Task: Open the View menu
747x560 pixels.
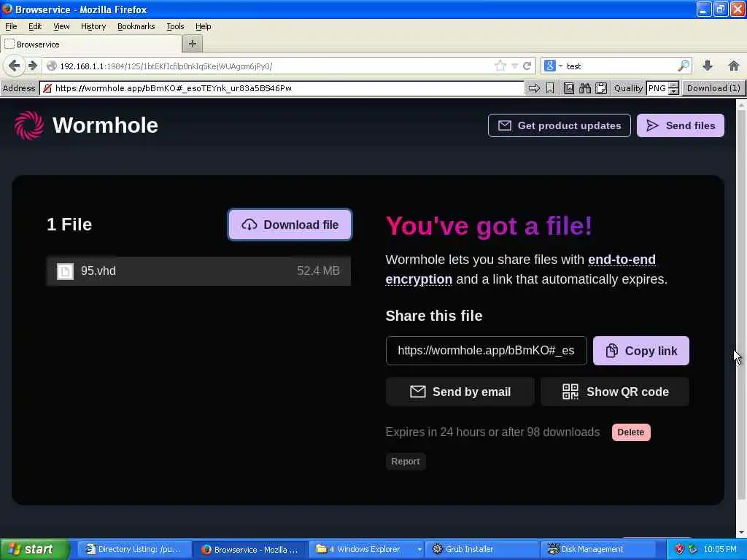Action: [x=61, y=26]
